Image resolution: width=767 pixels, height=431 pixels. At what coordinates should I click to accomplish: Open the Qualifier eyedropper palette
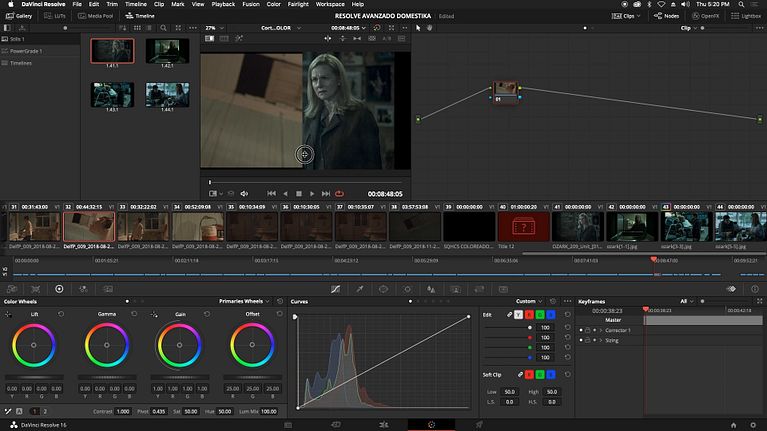click(x=360, y=289)
